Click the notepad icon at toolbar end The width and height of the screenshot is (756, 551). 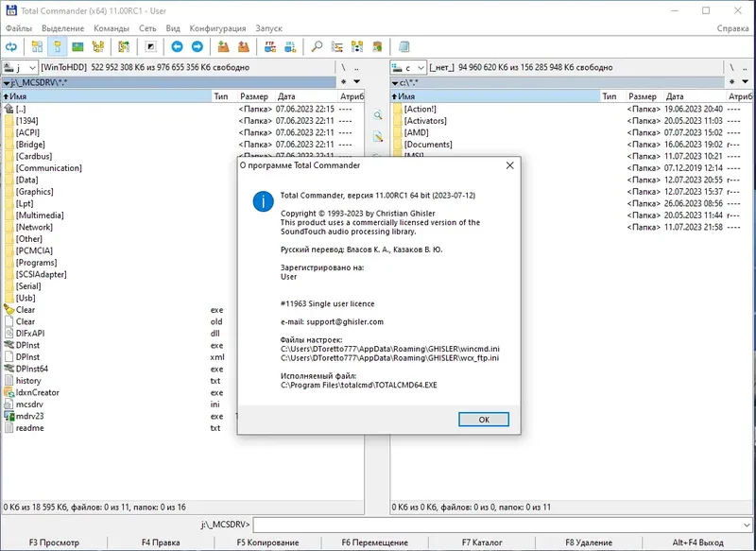pos(404,46)
